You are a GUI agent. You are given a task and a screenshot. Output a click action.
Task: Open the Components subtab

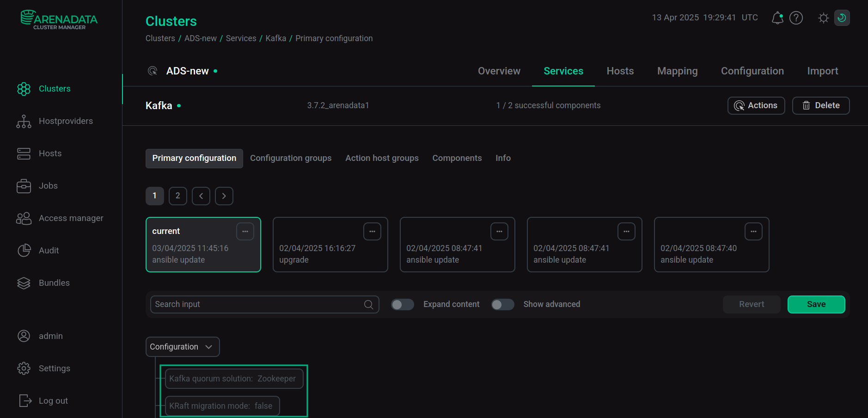pyautogui.click(x=457, y=159)
